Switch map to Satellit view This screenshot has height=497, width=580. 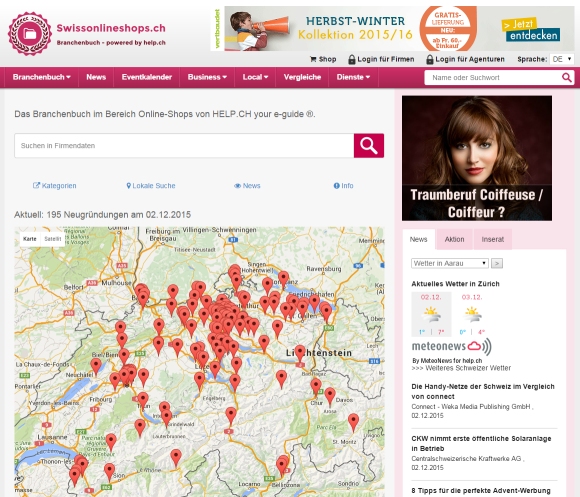[53, 239]
